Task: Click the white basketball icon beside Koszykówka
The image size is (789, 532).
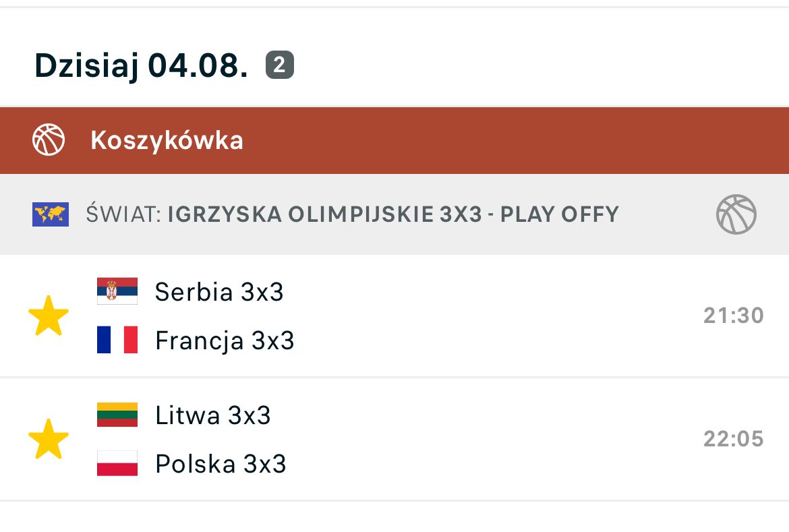Action: click(49, 140)
